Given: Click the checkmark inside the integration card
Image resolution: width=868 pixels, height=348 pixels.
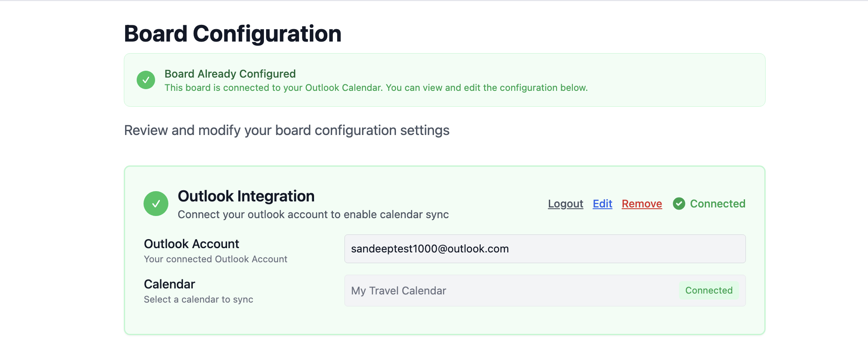Looking at the screenshot, I should point(156,203).
